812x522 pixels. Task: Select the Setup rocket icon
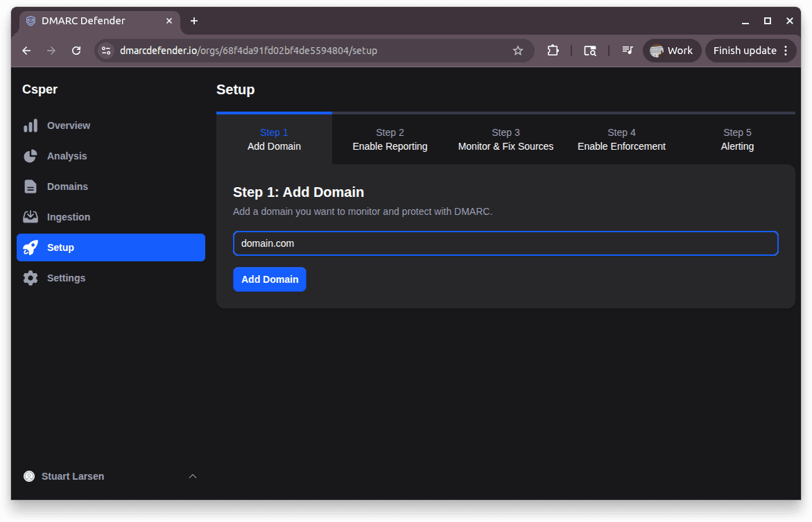coord(31,247)
